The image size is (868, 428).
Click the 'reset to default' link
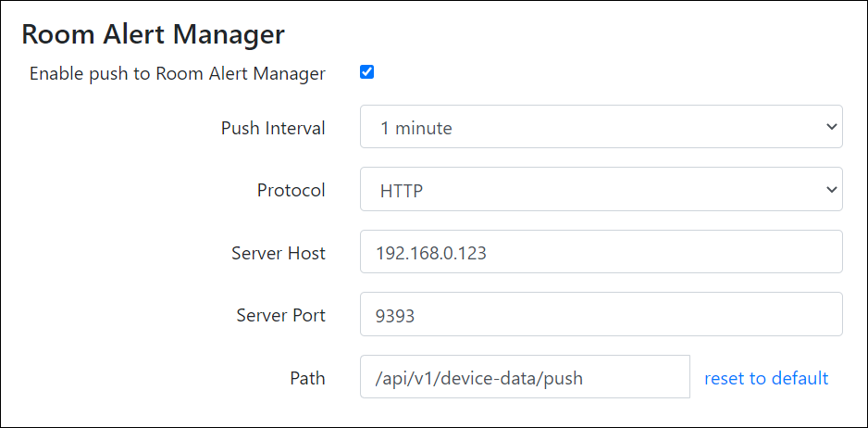pos(765,378)
